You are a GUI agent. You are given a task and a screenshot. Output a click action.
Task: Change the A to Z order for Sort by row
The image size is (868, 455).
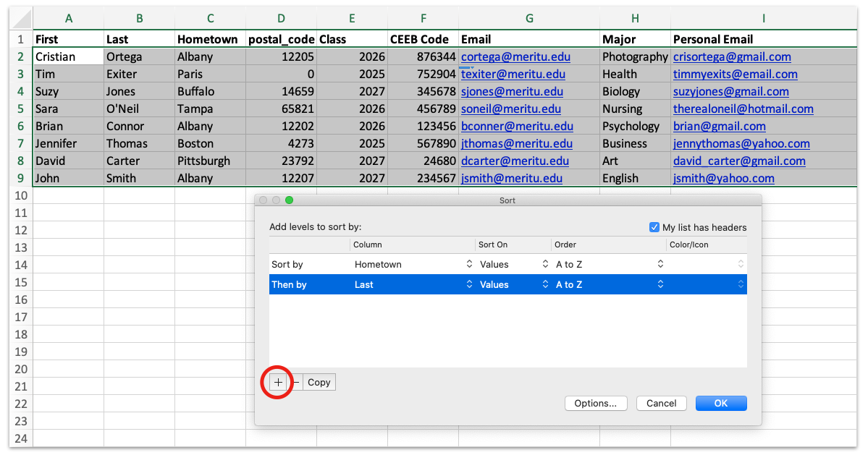click(609, 265)
